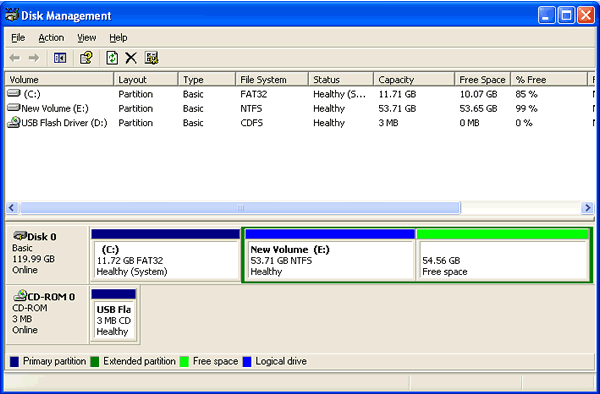Click the Disk Management title bar icon
This screenshot has width=600, height=394.
pyautogui.click(x=12, y=15)
